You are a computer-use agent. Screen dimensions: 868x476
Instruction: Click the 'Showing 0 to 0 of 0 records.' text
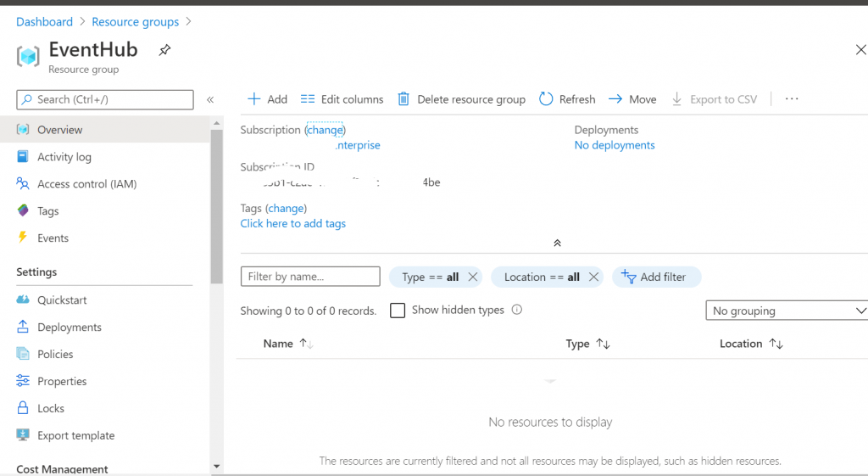click(x=309, y=311)
